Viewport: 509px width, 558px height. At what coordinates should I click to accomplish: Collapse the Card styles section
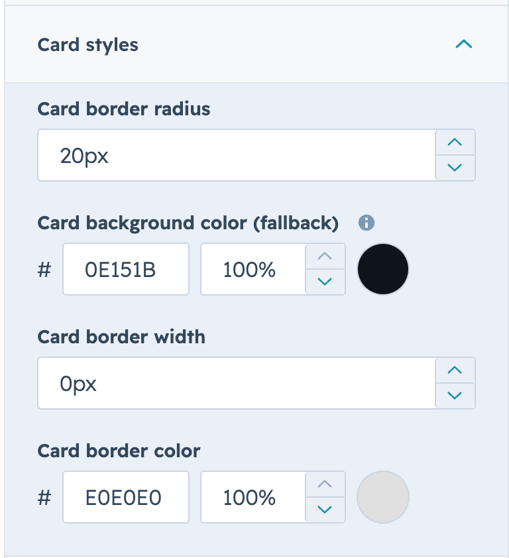[463, 44]
